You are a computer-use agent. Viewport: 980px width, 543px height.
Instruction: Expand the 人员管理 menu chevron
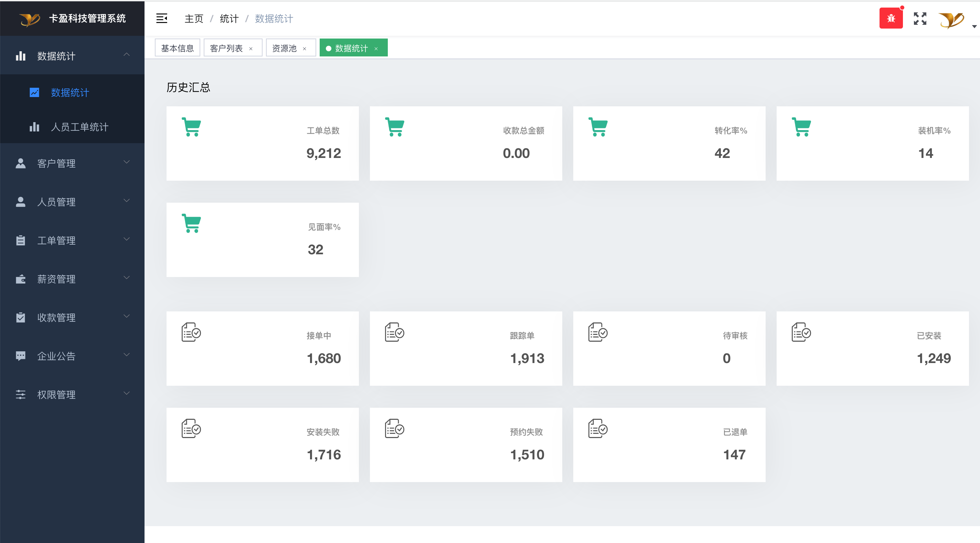click(x=127, y=201)
